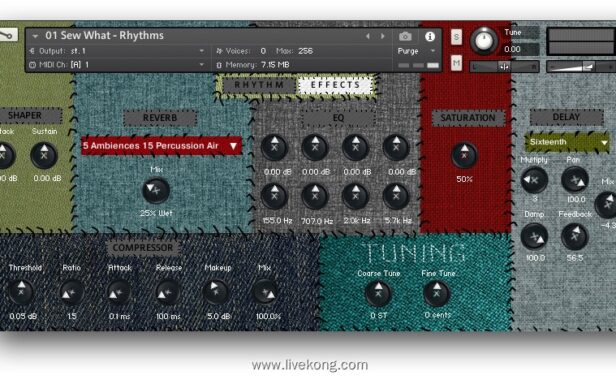Go to previous instrument with left arrow
The width and height of the screenshot is (616, 380).
coord(368,36)
